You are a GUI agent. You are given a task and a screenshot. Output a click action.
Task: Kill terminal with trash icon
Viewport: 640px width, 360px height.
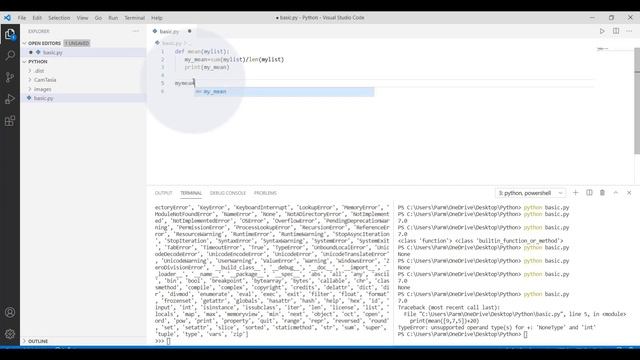point(602,193)
